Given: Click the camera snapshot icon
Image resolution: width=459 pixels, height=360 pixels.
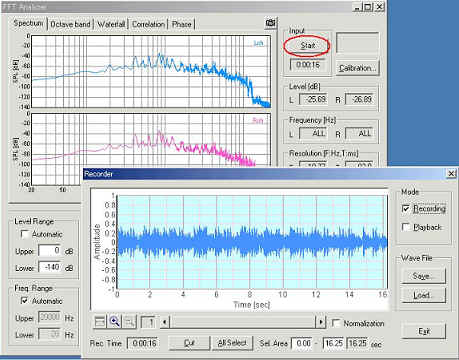Looking at the screenshot, I should pos(271,23).
